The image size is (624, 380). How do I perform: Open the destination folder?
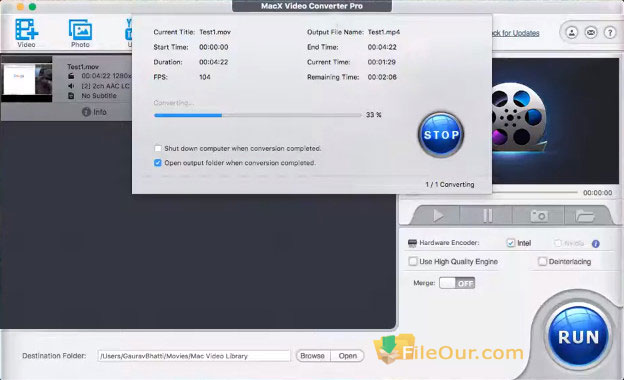[347, 356]
